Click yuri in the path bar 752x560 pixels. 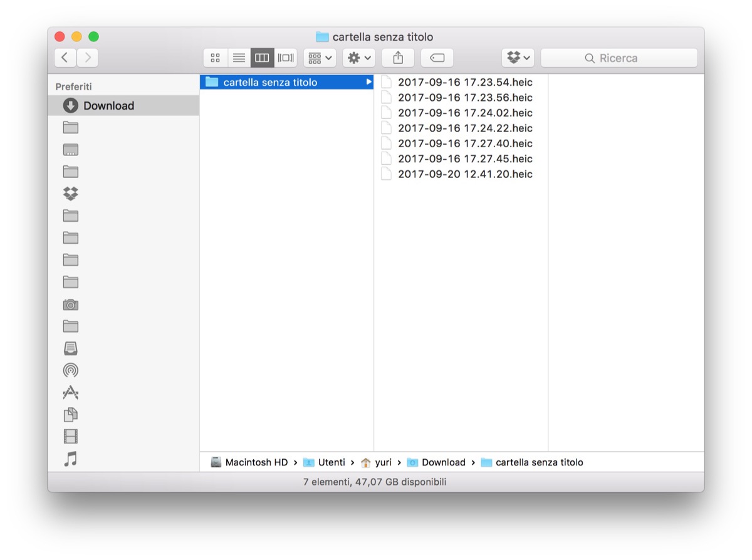(x=376, y=462)
